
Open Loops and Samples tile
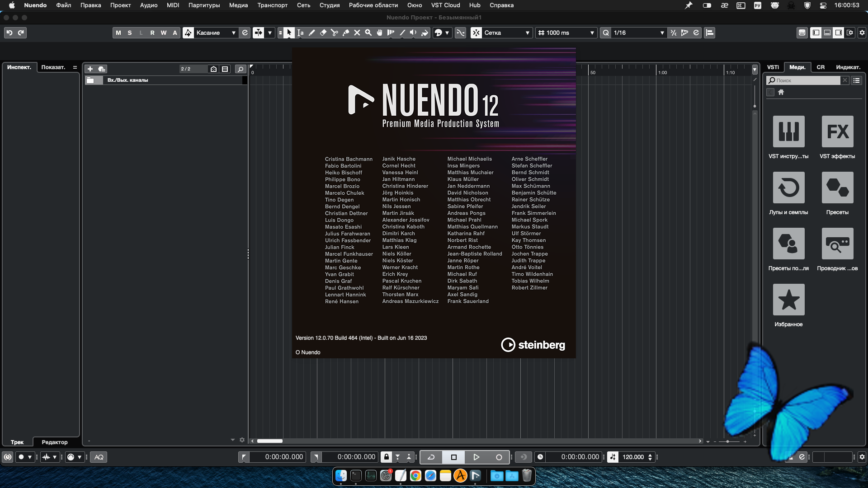[x=788, y=188]
